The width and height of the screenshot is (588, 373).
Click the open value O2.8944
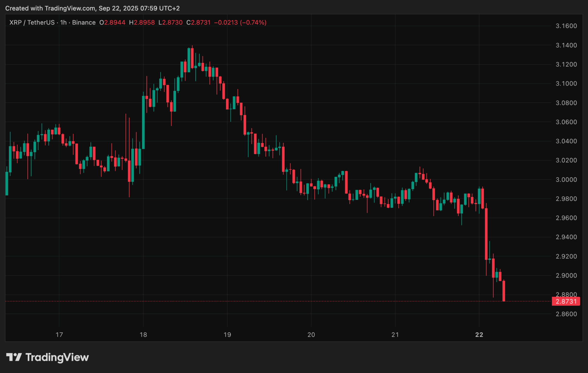(x=112, y=23)
